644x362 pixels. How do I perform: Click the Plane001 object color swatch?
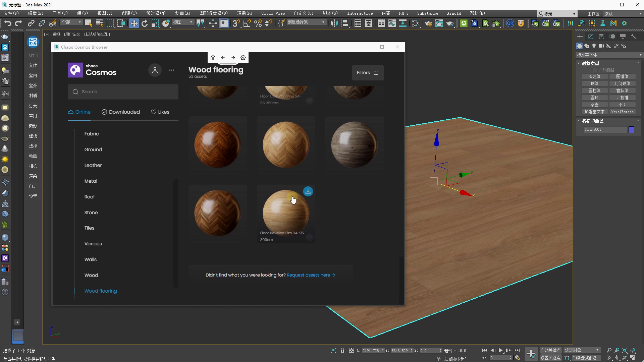(x=631, y=130)
